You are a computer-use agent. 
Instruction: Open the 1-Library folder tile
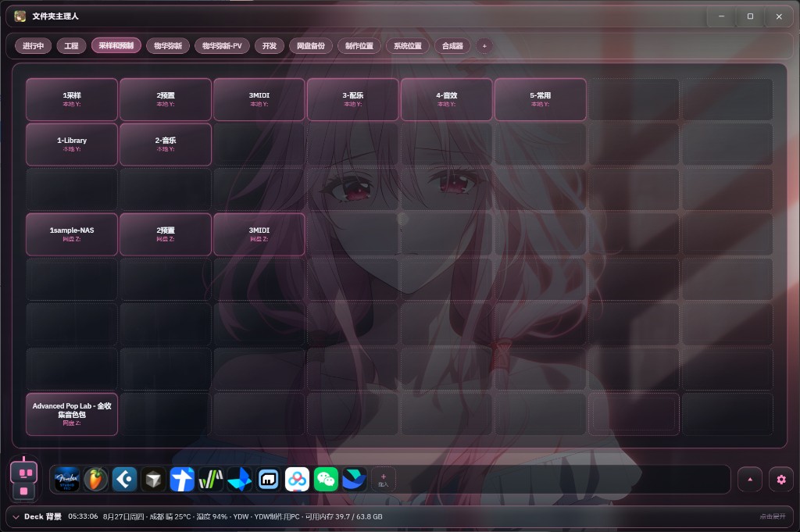72,145
